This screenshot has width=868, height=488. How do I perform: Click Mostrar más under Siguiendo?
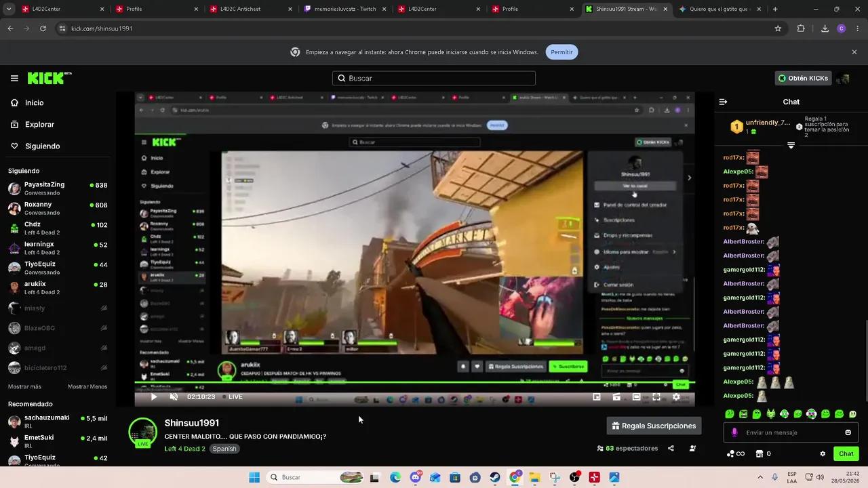[x=24, y=386]
